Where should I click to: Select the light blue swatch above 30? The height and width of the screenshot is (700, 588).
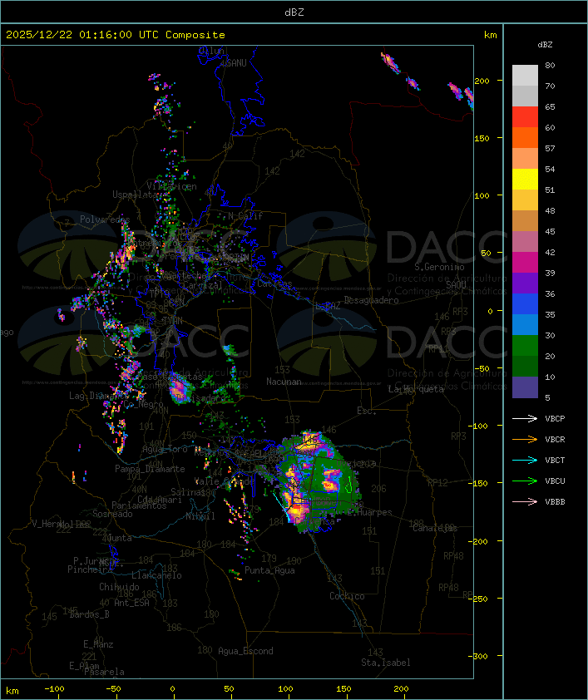point(525,324)
